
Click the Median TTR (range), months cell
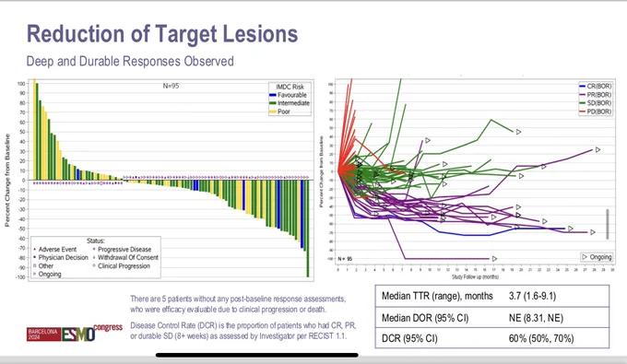click(x=437, y=296)
